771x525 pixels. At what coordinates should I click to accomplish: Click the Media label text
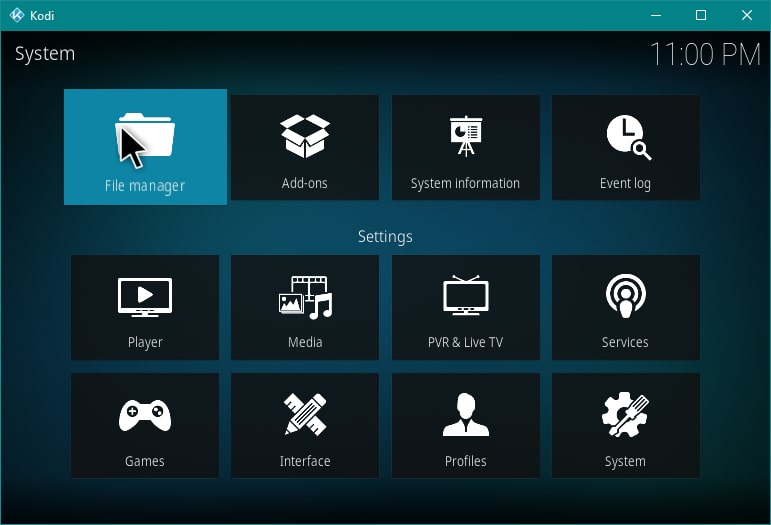pos(305,342)
